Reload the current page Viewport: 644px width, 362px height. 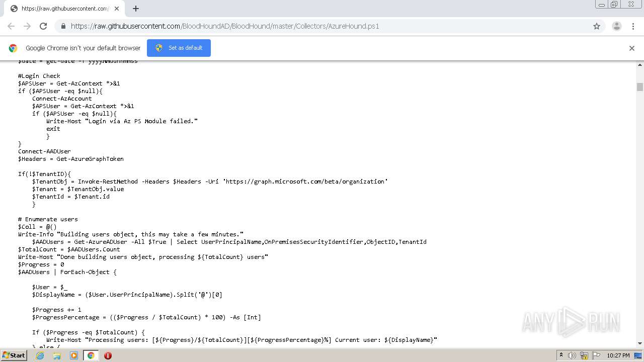[43, 26]
